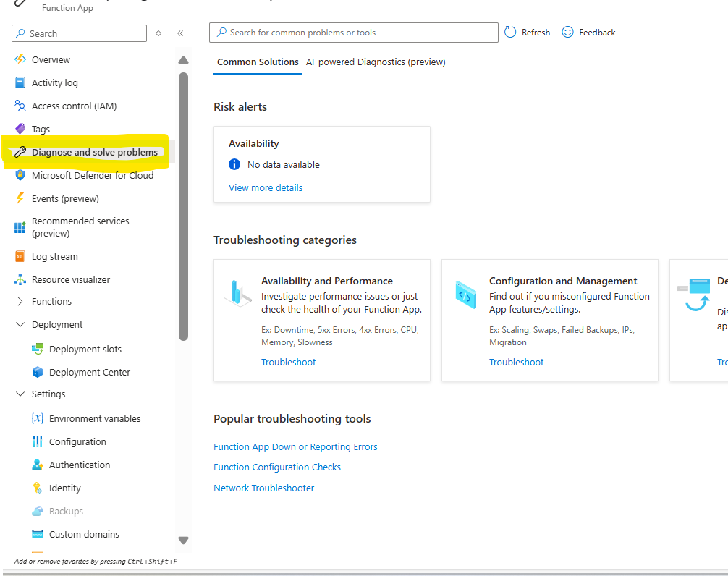Open Activity log menu item
Image resolution: width=728 pixels, height=576 pixels.
(x=55, y=82)
